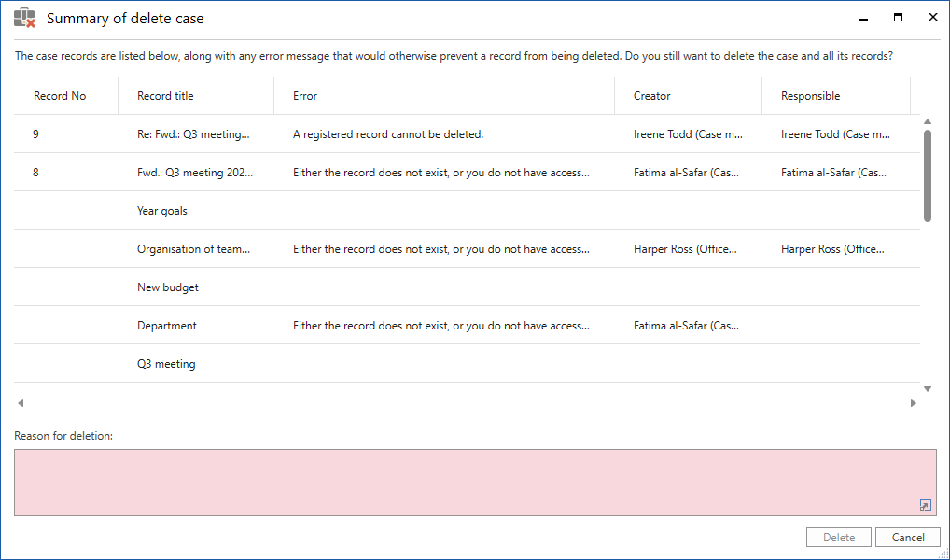This screenshot has height=560, width=950.
Task: Click record number 9 cell
Action: tap(35, 134)
